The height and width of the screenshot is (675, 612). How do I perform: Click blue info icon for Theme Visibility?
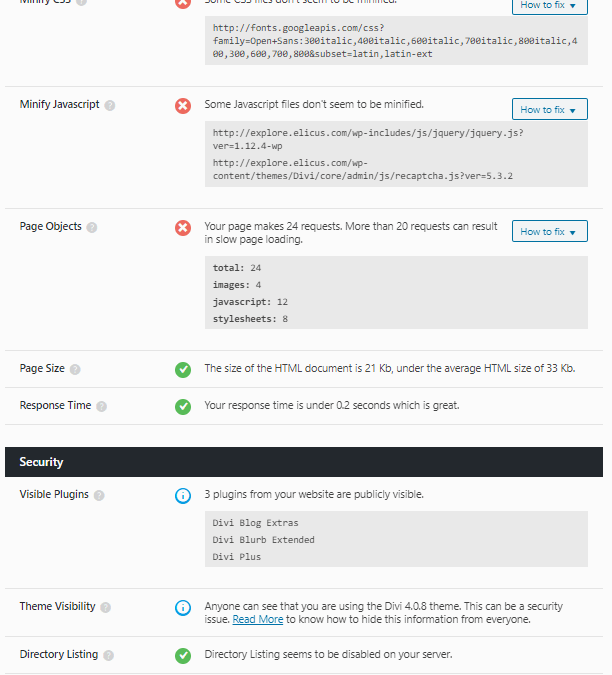[x=183, y=608]
